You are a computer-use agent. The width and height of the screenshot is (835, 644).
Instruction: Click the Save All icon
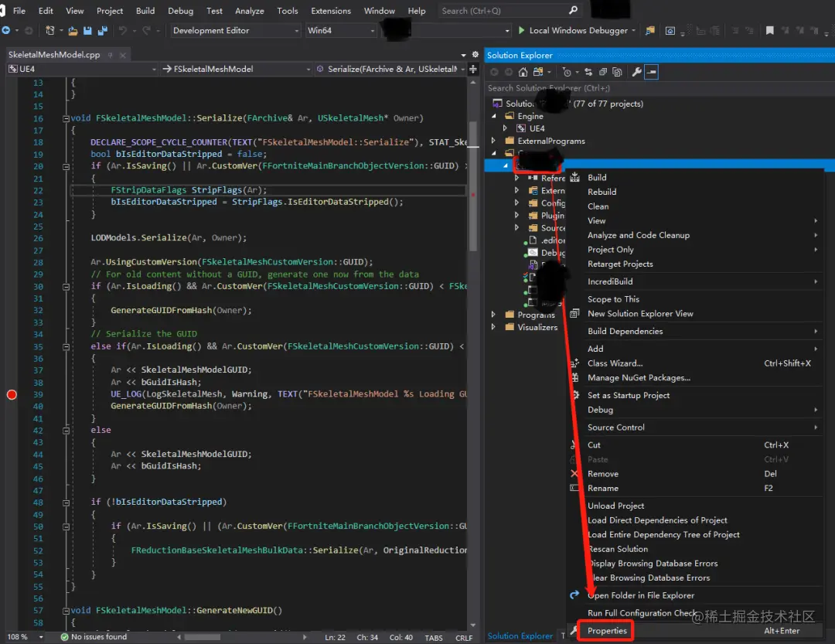point(102,30)
